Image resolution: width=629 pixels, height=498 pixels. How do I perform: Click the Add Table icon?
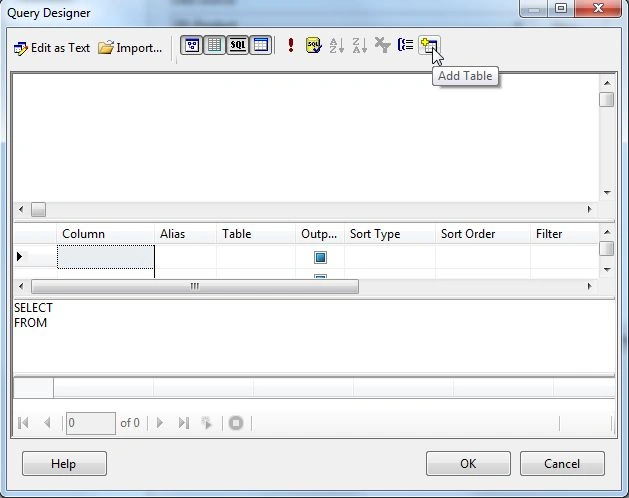(x=429, y=45)
